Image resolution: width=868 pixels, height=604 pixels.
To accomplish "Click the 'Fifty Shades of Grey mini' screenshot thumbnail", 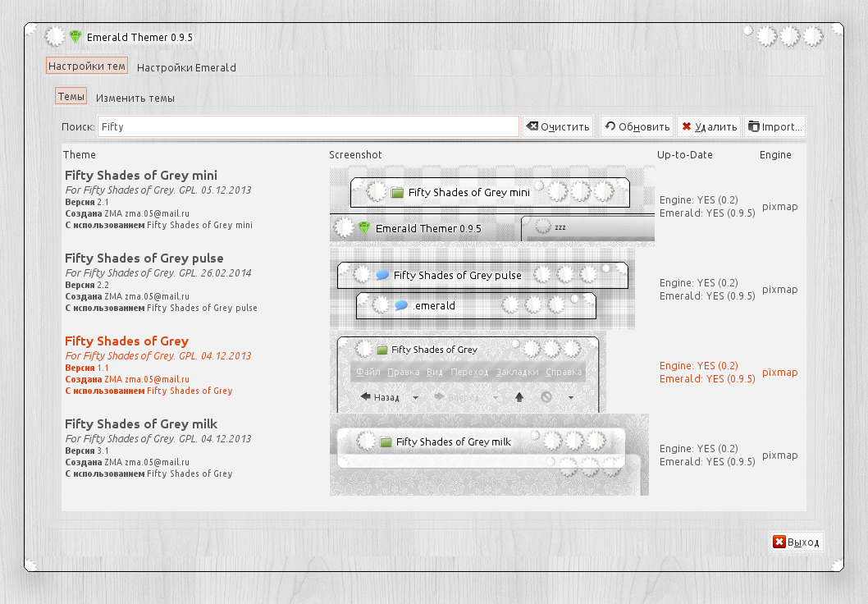I will pos(492,206).
